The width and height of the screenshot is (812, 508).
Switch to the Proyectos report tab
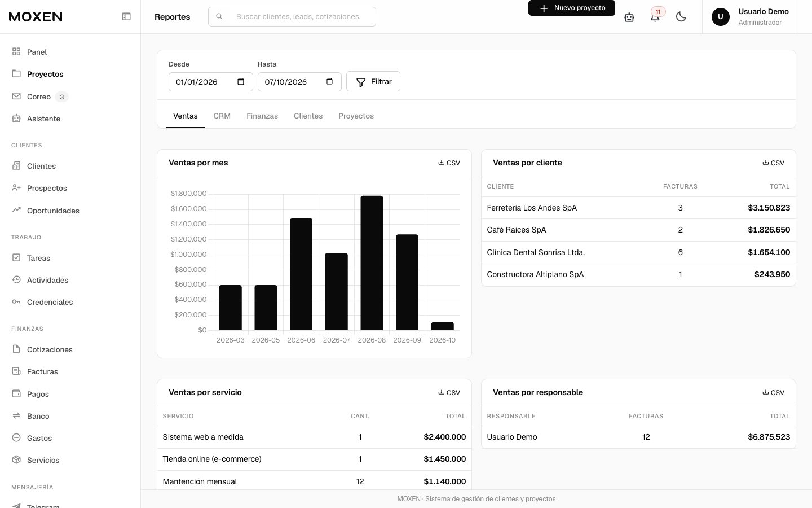(x=356, y=116)
